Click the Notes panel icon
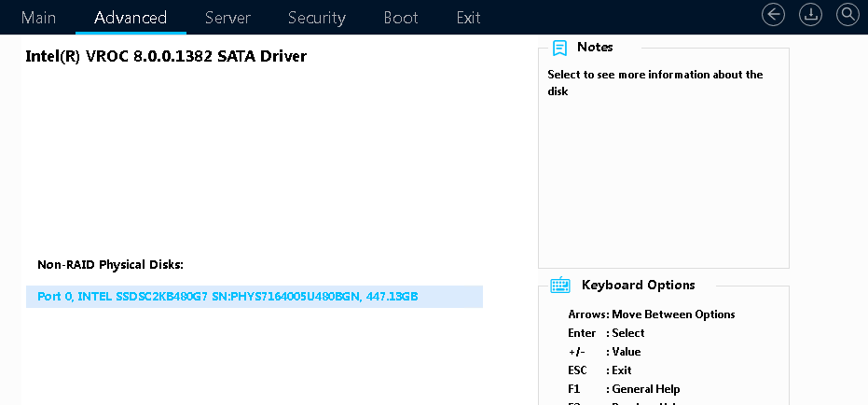The height and width of the screenshot is (405, 868). (x=559, y=48)
